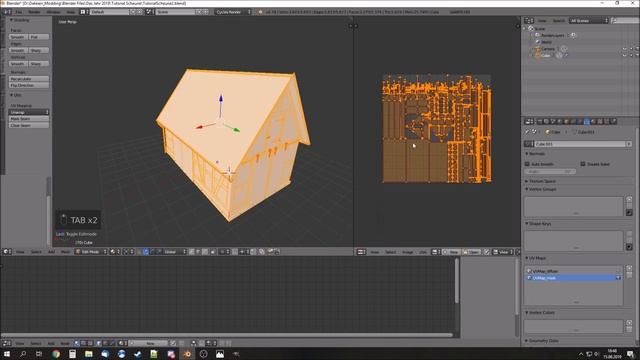Toggle render restriction for Cube in outliner
The height and width of the screenshot is (360, 640).
click(637, 55)
